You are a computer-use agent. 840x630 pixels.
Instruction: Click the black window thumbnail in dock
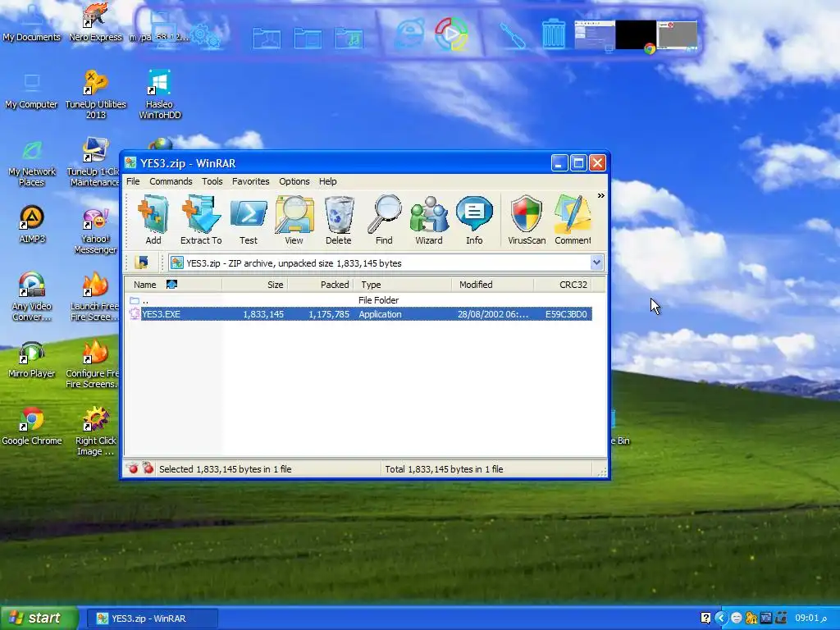coord(636,35)
